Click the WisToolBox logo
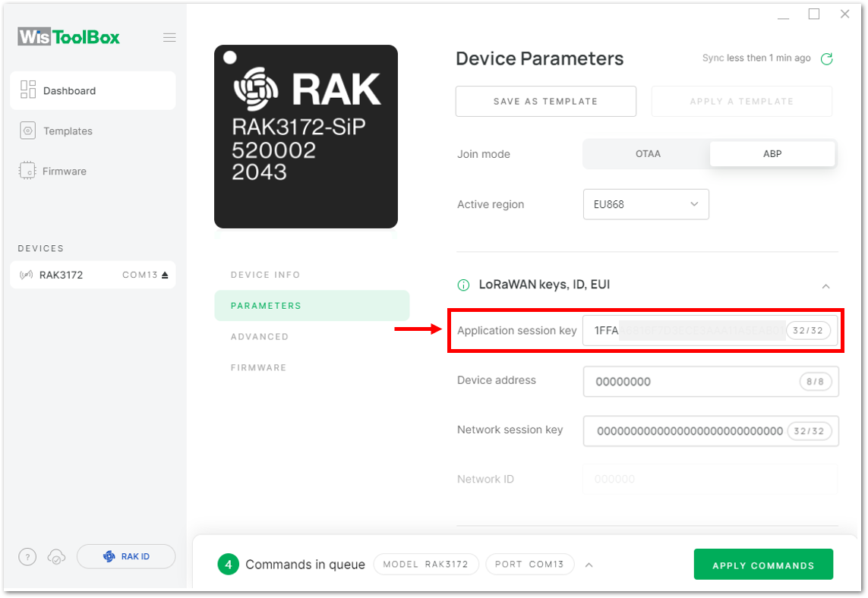The image size is (868, 598). click(68, 37)
